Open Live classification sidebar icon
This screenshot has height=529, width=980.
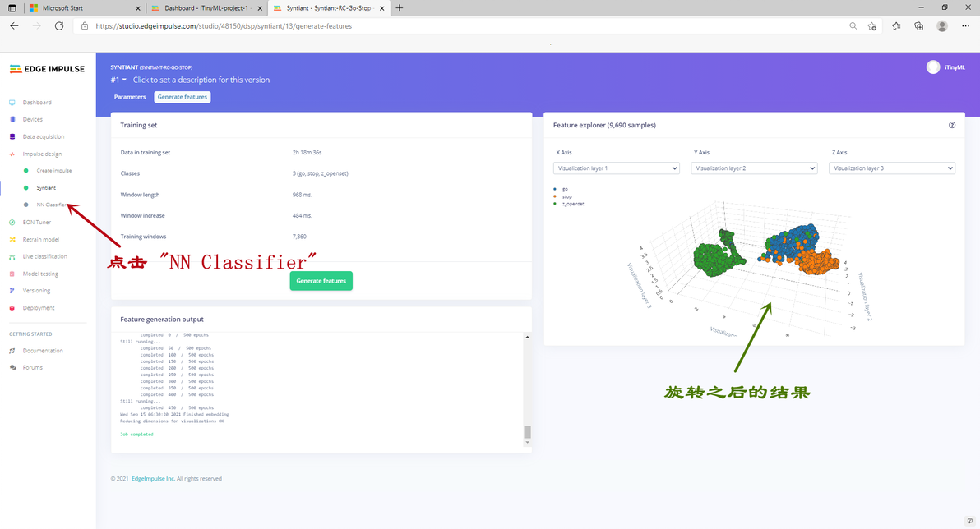(12, 256)
